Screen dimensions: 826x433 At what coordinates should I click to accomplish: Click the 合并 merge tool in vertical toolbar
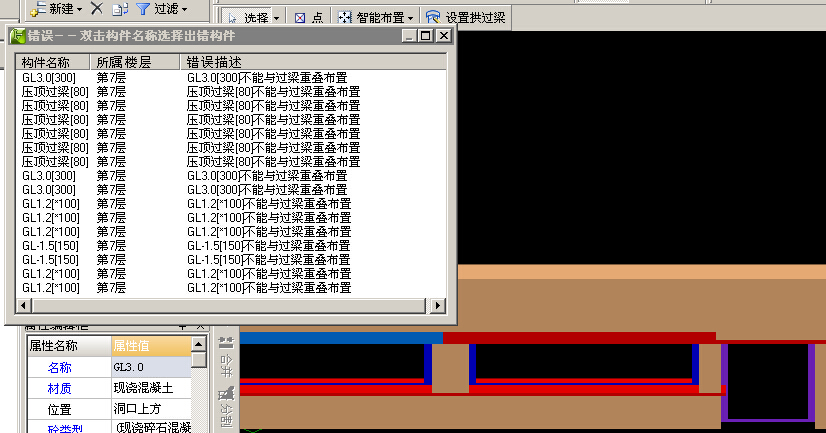pos(226,355)
